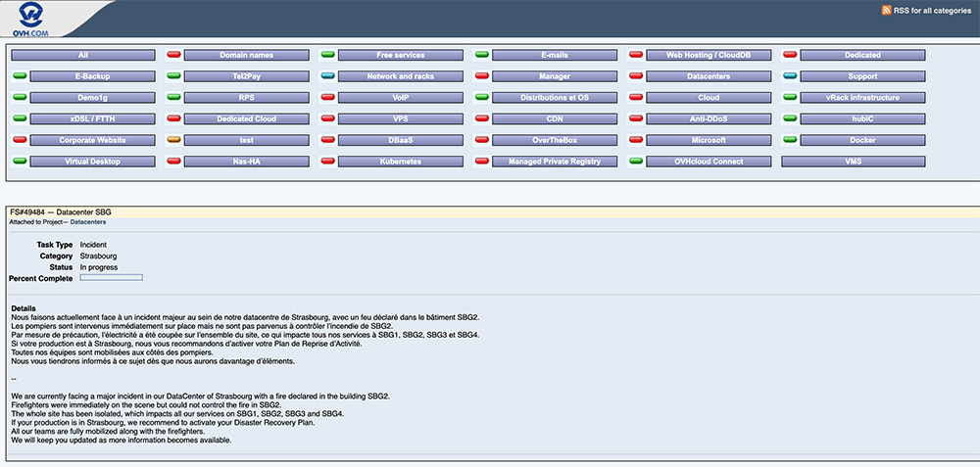Image resolution: width=980 pixels, height=467 pixels.
Task: Click green status light beside E-Backup
Action: coord(20,76)
